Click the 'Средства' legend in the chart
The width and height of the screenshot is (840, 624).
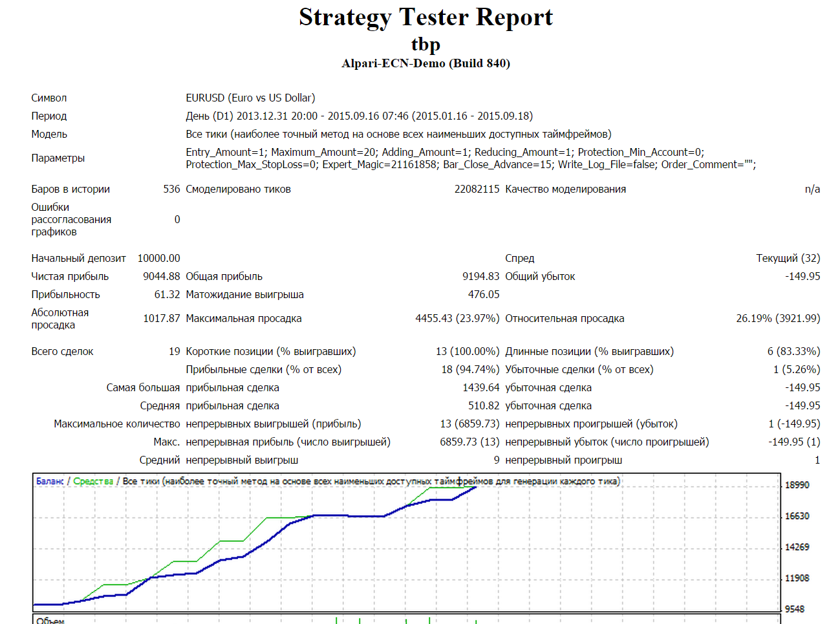pos(93,481)
